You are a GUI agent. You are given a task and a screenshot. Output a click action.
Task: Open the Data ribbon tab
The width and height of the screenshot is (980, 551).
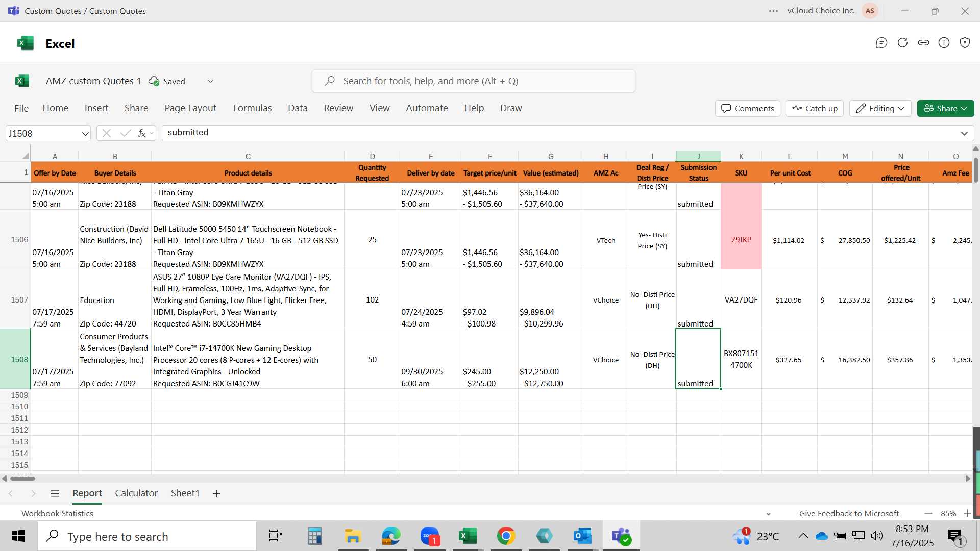298,108
